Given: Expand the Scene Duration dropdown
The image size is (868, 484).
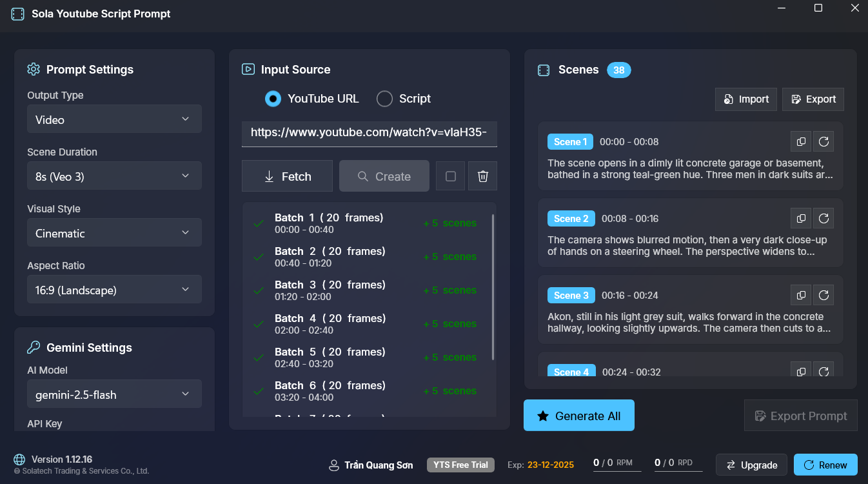Looking at the screenshot, I should (114, 176).
